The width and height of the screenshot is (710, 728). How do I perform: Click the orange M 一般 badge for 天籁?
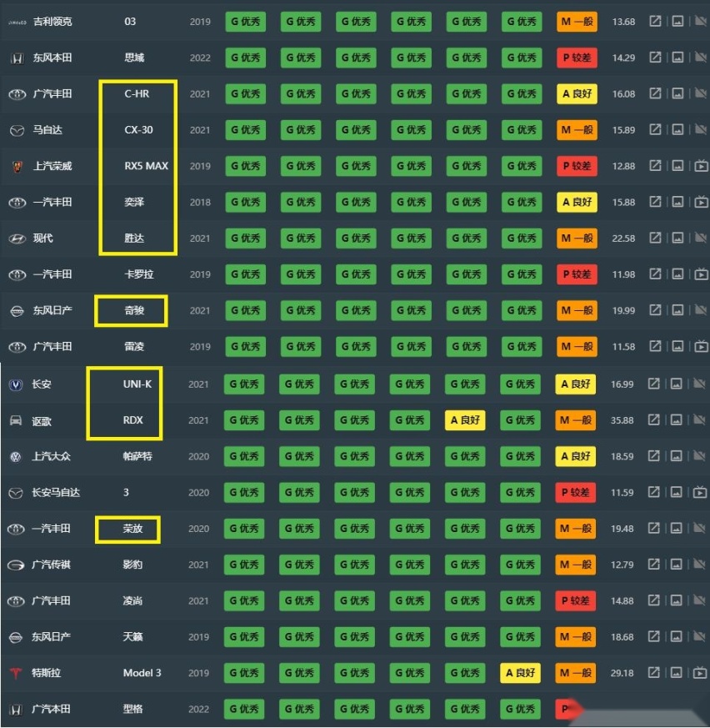[576, 636]
